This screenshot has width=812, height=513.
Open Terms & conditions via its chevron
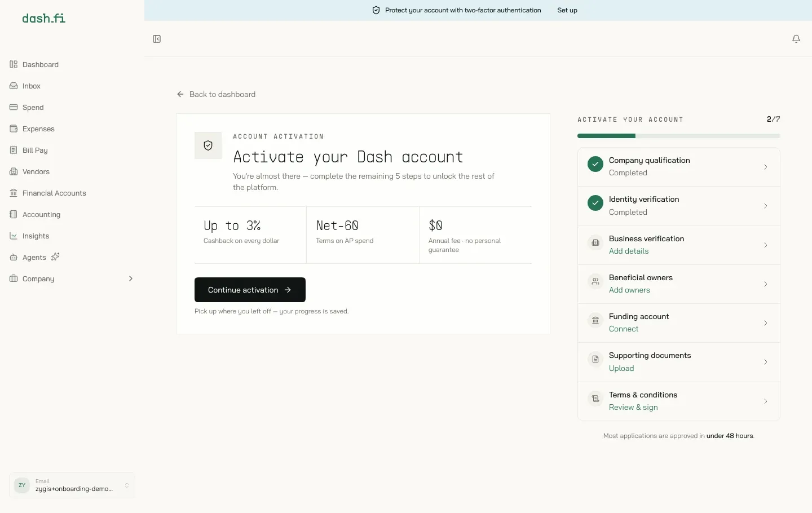point(765,401)
